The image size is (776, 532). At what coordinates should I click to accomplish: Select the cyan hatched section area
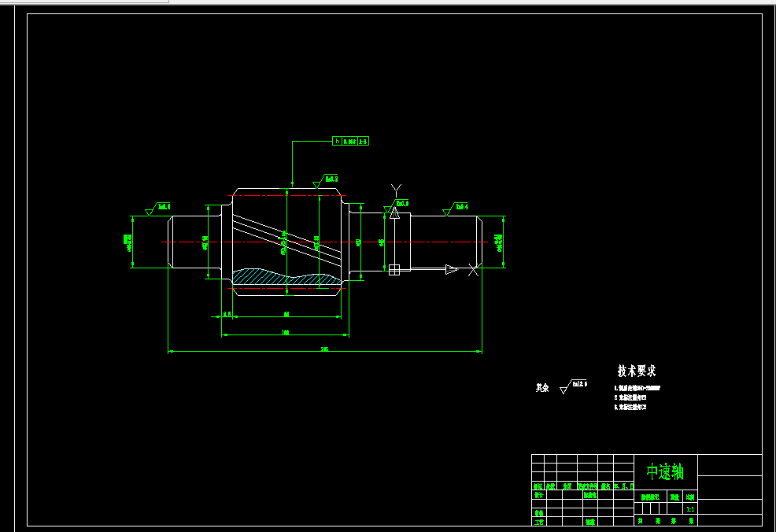coord(286,277)
